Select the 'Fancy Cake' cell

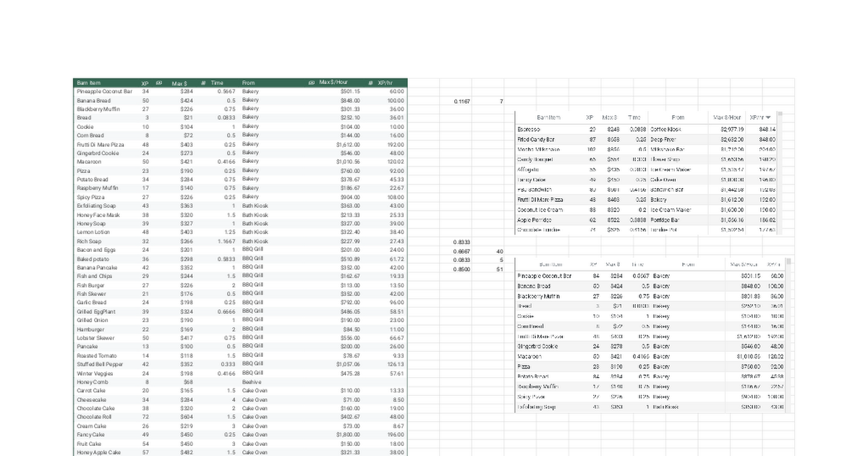91,434
